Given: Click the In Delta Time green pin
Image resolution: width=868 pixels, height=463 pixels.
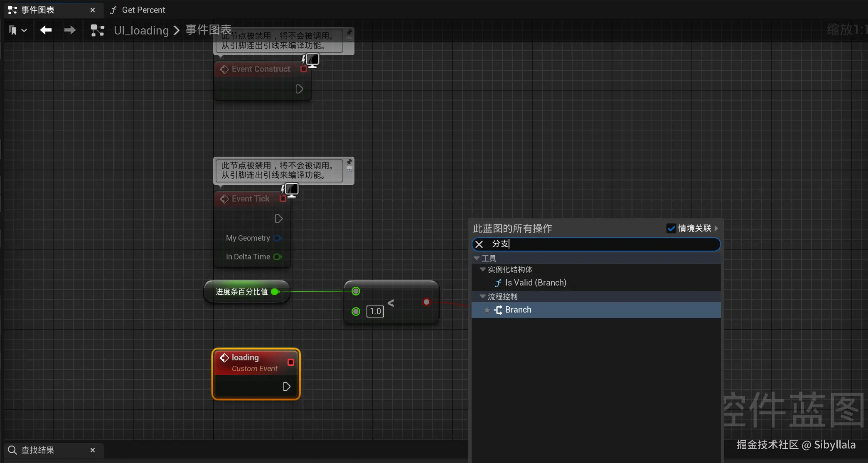Looking at the screenshot, I should pos(278,257).
